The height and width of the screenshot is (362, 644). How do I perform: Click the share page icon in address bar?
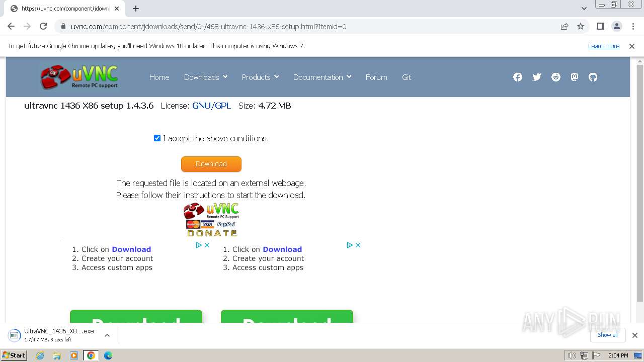point(565,26)
